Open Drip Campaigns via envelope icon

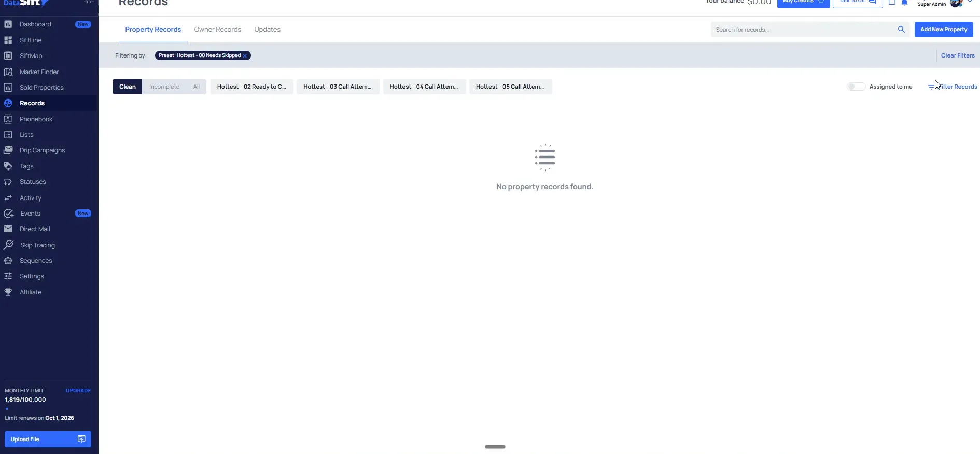click(x=8, y=150)
